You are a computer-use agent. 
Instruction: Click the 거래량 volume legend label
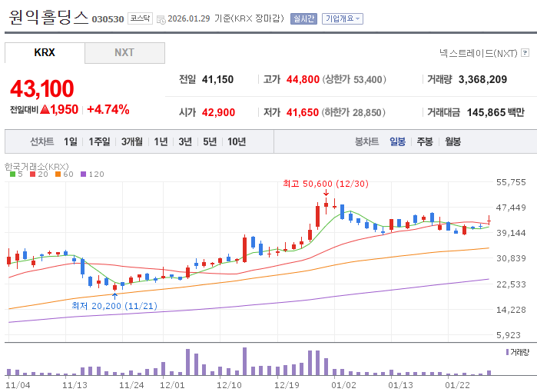point(520,352)
